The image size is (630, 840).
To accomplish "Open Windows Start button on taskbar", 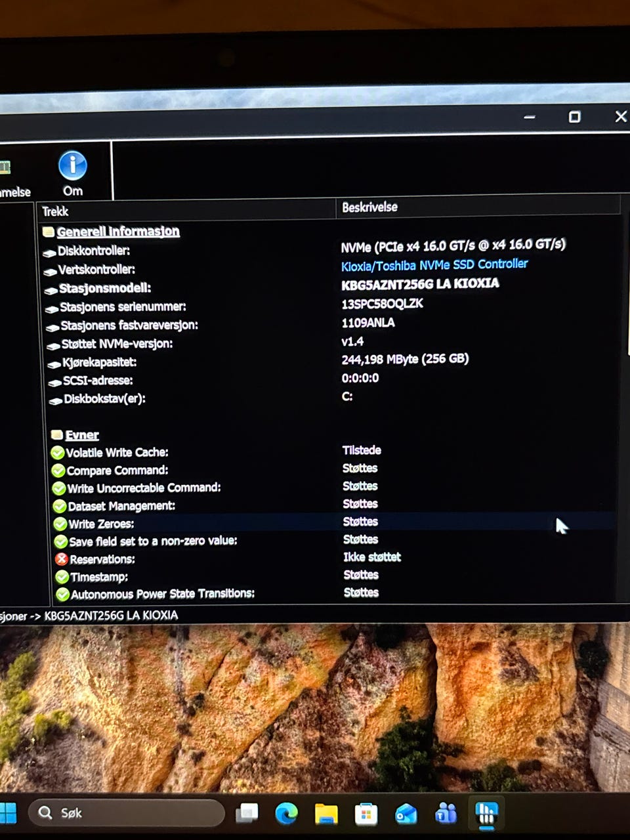I will (x=7, y=813).
